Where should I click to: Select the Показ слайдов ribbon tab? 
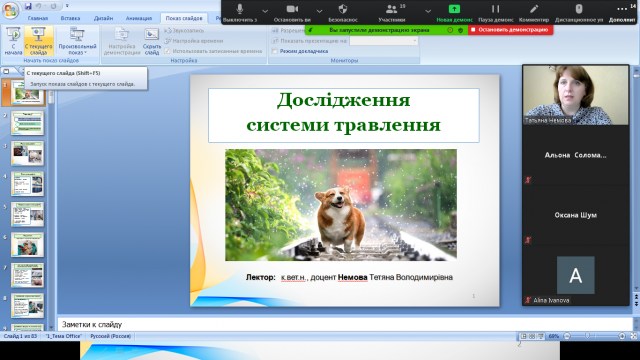(x=184, y=18)
